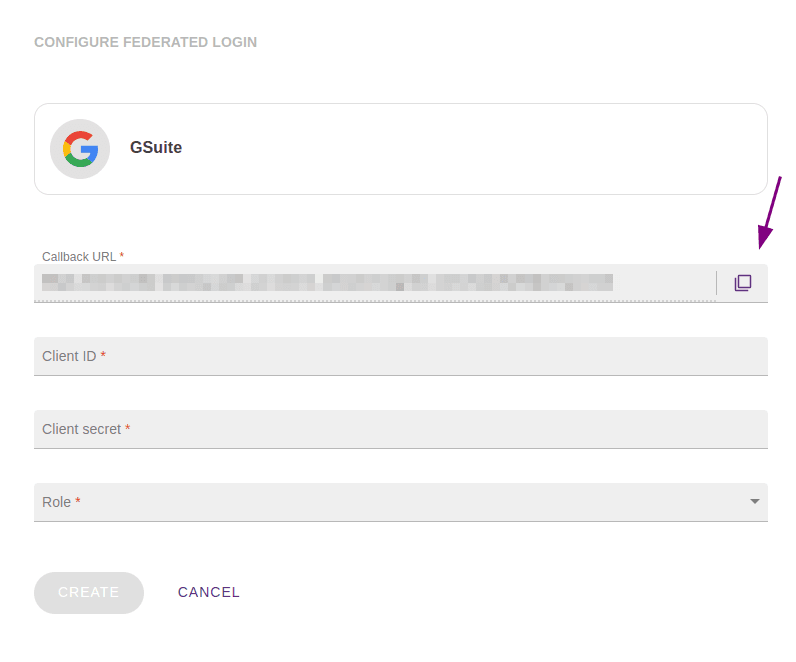Click the Role placeholder label
The width and height of the screenshot is (796, 662).
point(56,502)
